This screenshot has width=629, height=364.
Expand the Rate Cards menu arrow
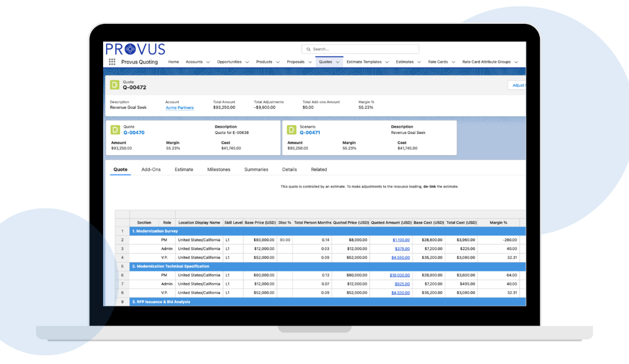(452, 61)
